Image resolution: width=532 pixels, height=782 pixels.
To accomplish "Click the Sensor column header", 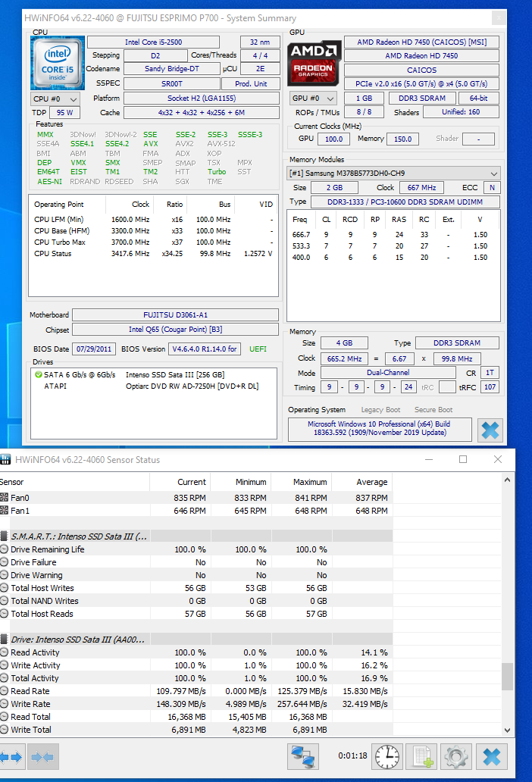I will (75, 482).
